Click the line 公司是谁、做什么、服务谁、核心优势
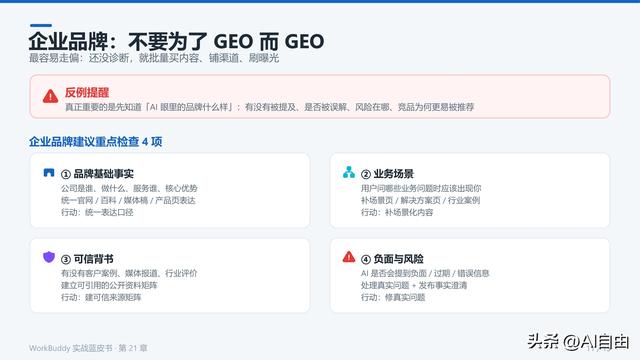Image resolution: width=640 pixels, height=360 pixels. coord(129,188)
